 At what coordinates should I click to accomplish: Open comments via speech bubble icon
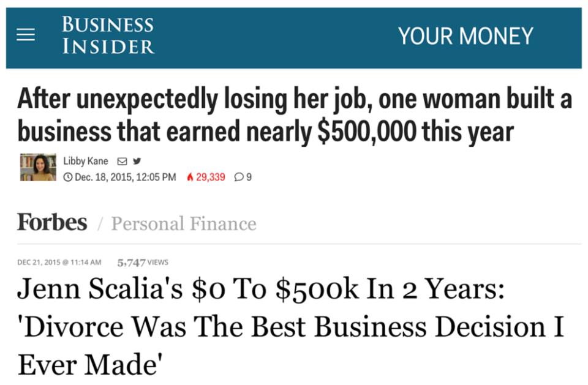coord(239,178)
